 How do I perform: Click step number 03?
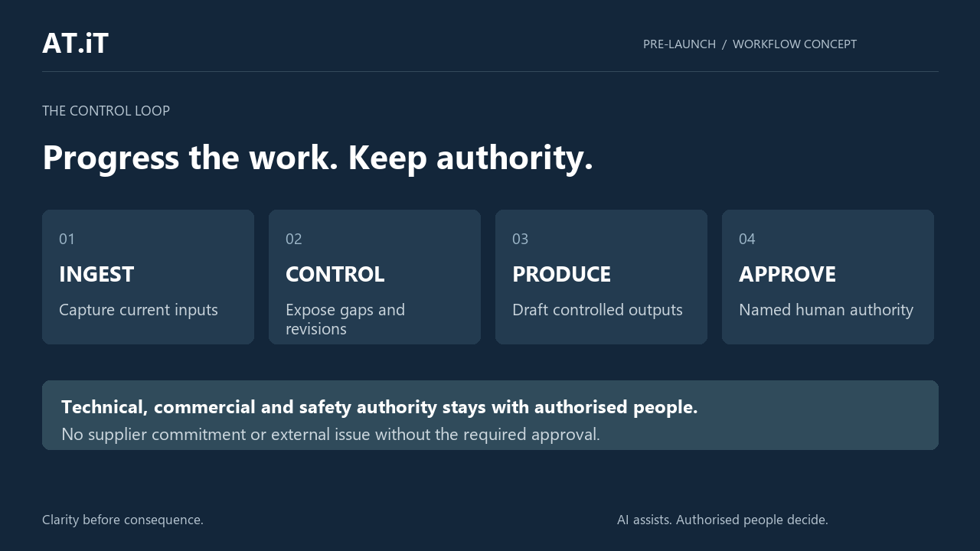521,239
